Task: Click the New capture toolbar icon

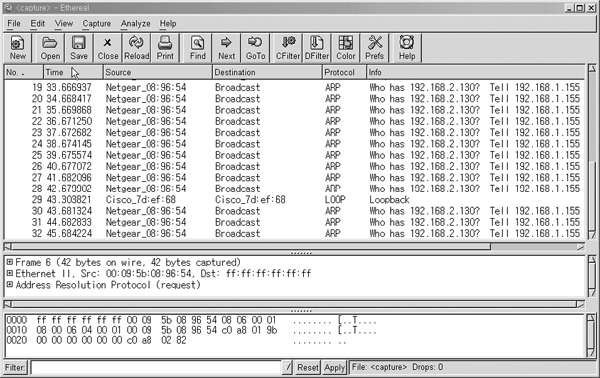Action: (x=17, y=47)
